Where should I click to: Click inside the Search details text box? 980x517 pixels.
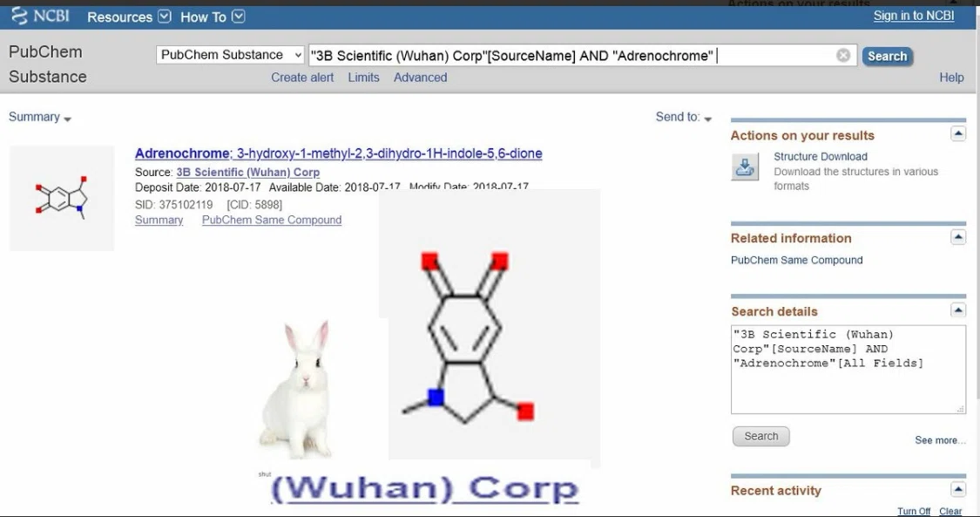[x=848, y=370]
